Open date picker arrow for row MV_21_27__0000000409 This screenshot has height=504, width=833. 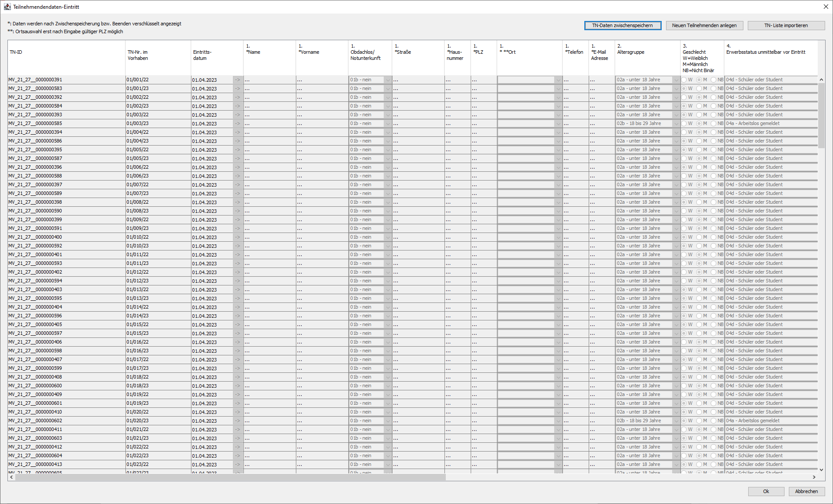pyautogui.click(x=238, y=394)
